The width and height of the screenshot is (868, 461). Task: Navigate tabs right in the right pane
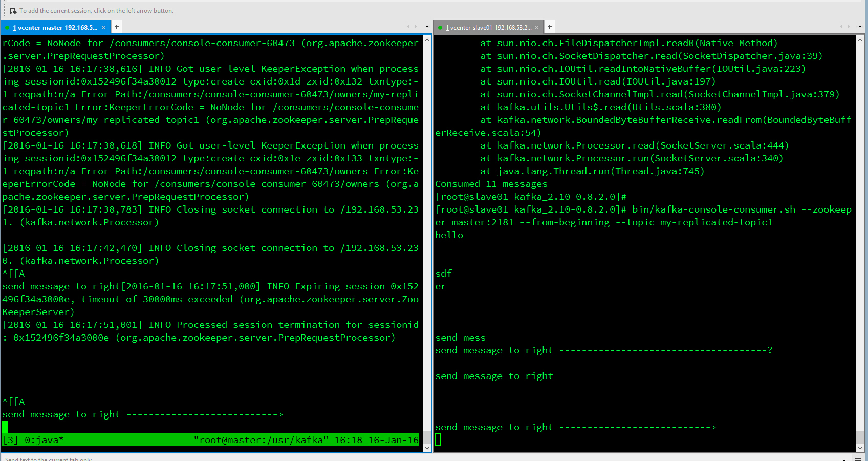[x=849, y=27]
